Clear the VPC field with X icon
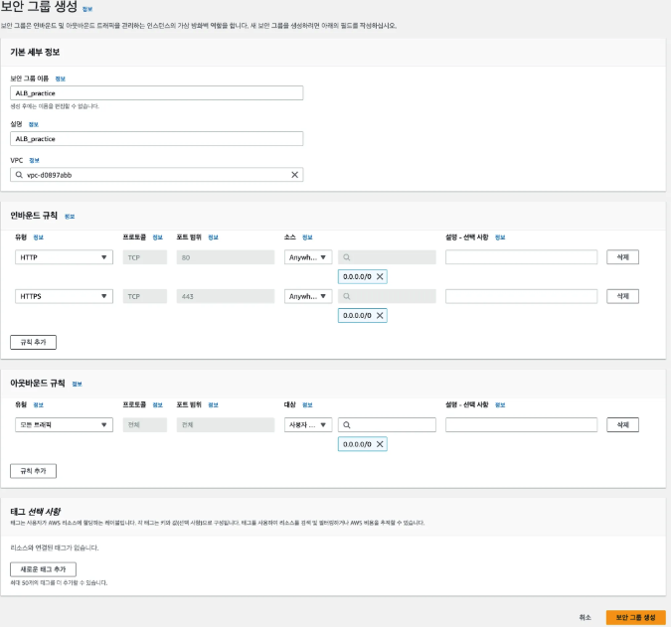This screenshot has height=627, width=672. tap(295, 175)
